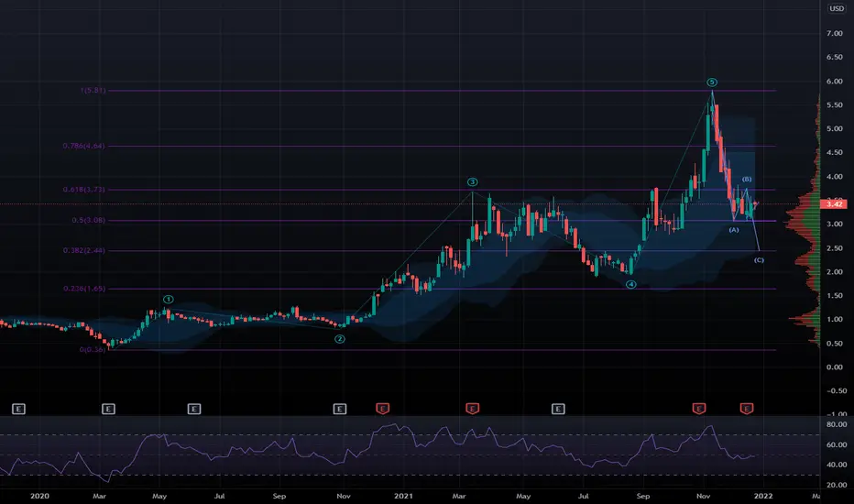Image resolution: width=854 pixels, height=504 pixels.
Task: Click the 7.00 price axis label
Action: click(834, 34)
